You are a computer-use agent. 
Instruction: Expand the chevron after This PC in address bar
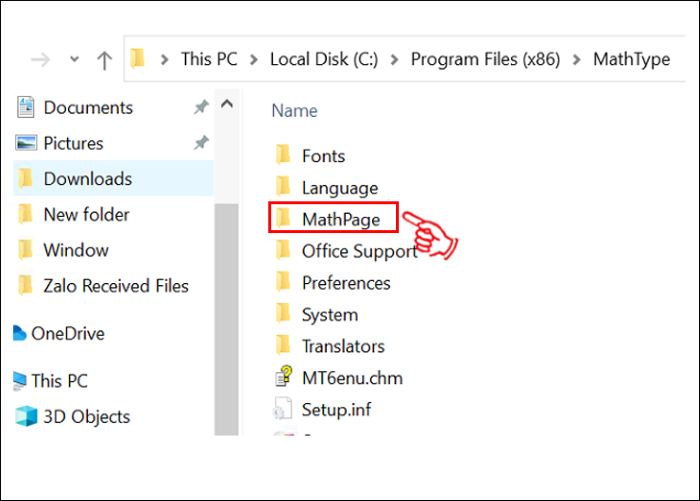coord(256,60)
